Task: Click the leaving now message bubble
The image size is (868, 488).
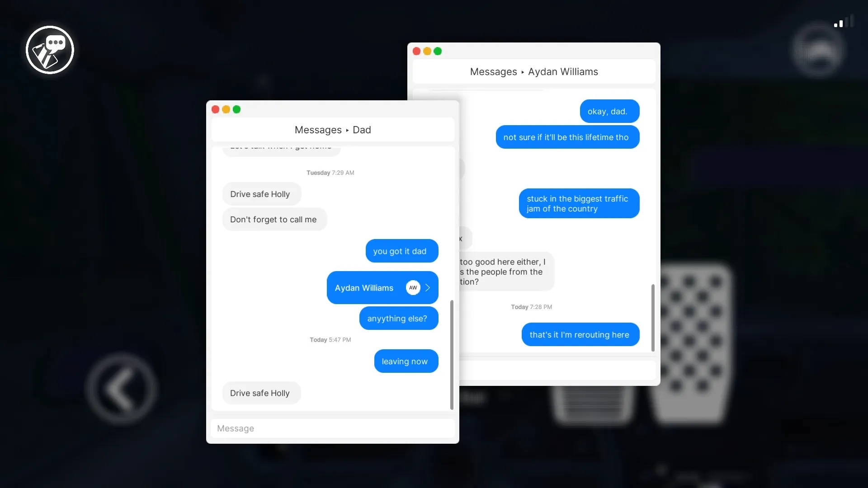Action: [x=405, y=361]
